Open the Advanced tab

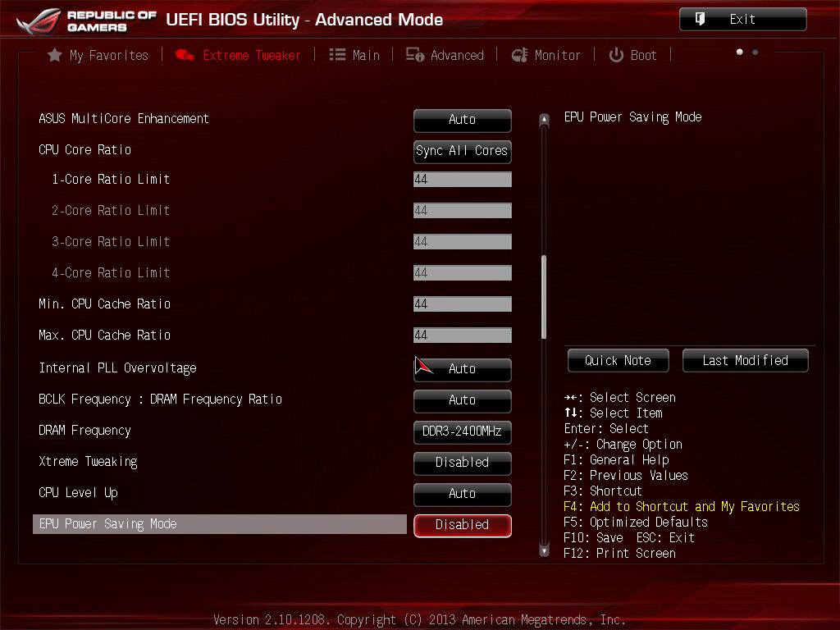445,55
